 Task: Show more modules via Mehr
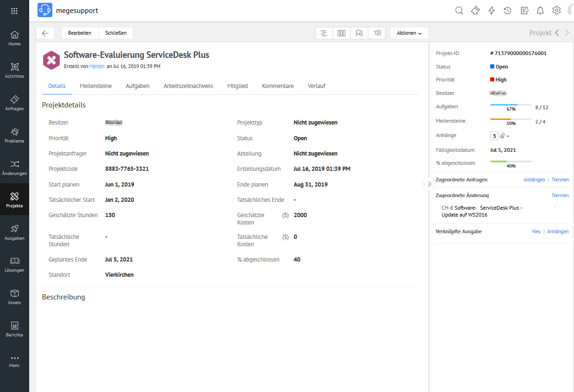14,361
